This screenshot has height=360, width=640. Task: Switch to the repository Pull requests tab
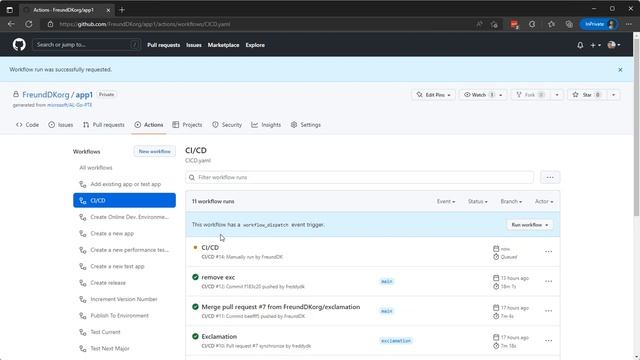click(104, 125)
